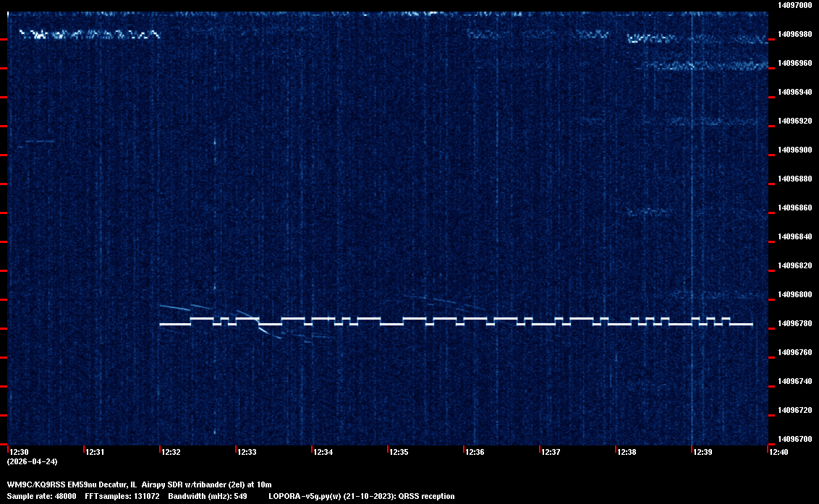Image resolution: width=819 pixels, height=504 pixels.
Task: Click the 14096700 frequency label
Action: coord(794,439)
